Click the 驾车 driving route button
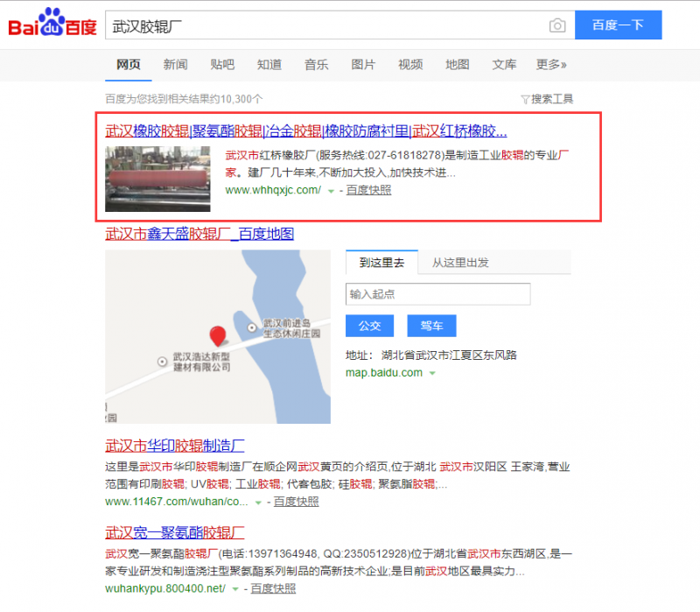Screen dimensions: 700x612 (x=431, y=325)
